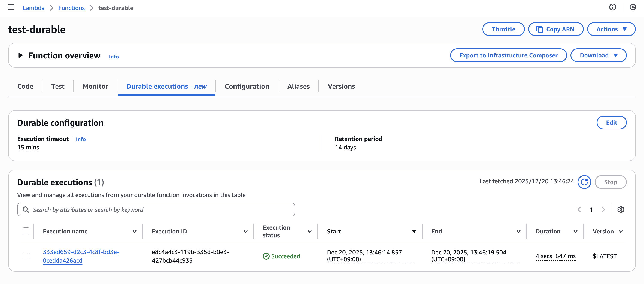Viewport: 644px width, 284px height.
Task: Select all executions with header checkbox
Action: click(26, 231)
